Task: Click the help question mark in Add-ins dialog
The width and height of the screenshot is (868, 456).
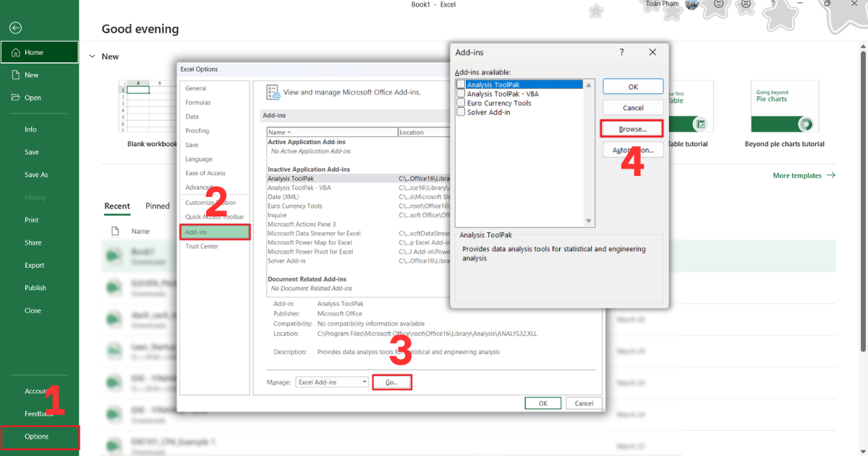Action: [x=622, y=52]
